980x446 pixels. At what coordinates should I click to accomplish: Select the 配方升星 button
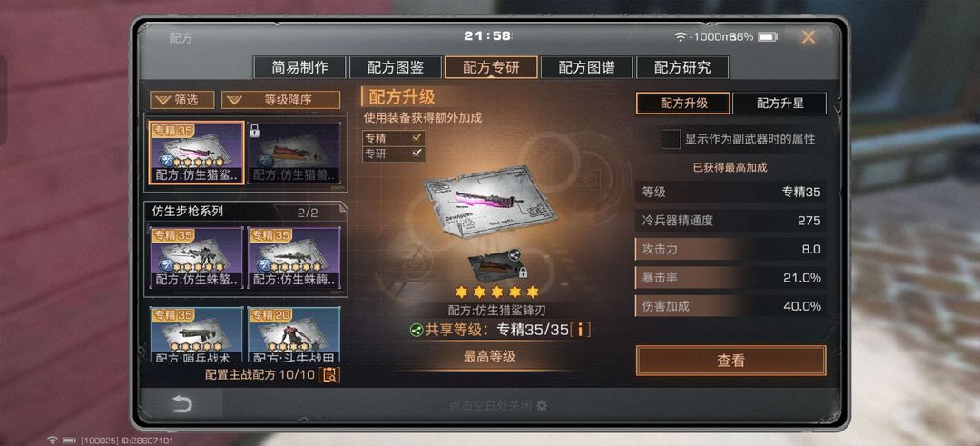coord(779,104)
